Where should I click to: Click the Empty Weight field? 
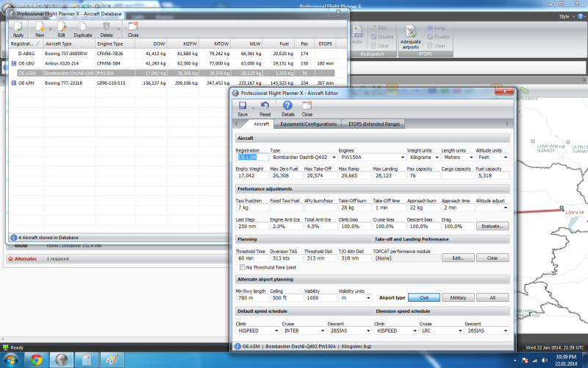click(252, 176)
